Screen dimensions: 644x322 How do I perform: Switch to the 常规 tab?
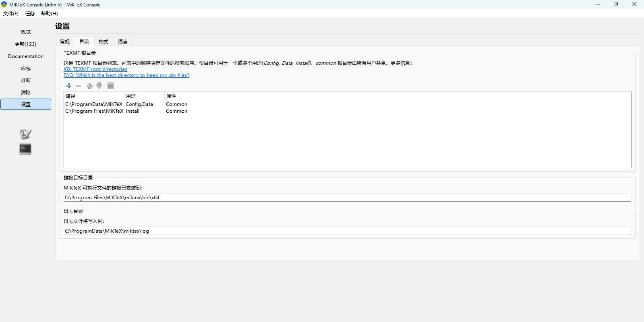pyautogui.click(x=65, y=42)
